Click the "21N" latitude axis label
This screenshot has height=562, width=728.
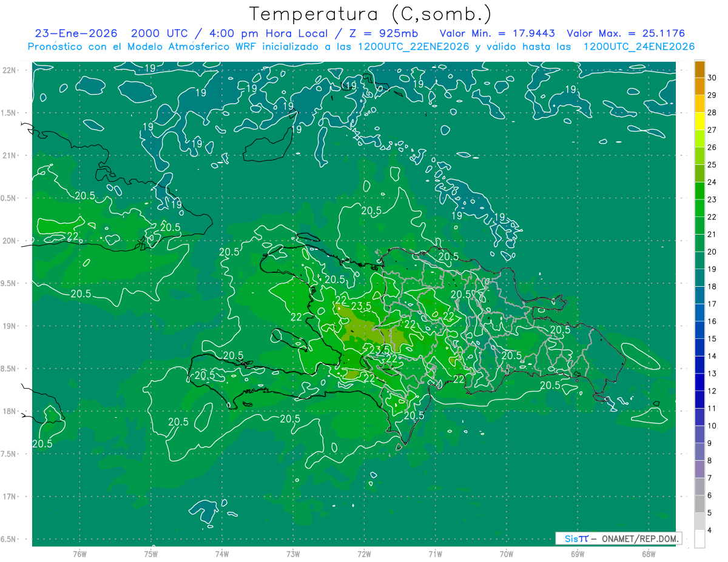(x=10, y=155)
